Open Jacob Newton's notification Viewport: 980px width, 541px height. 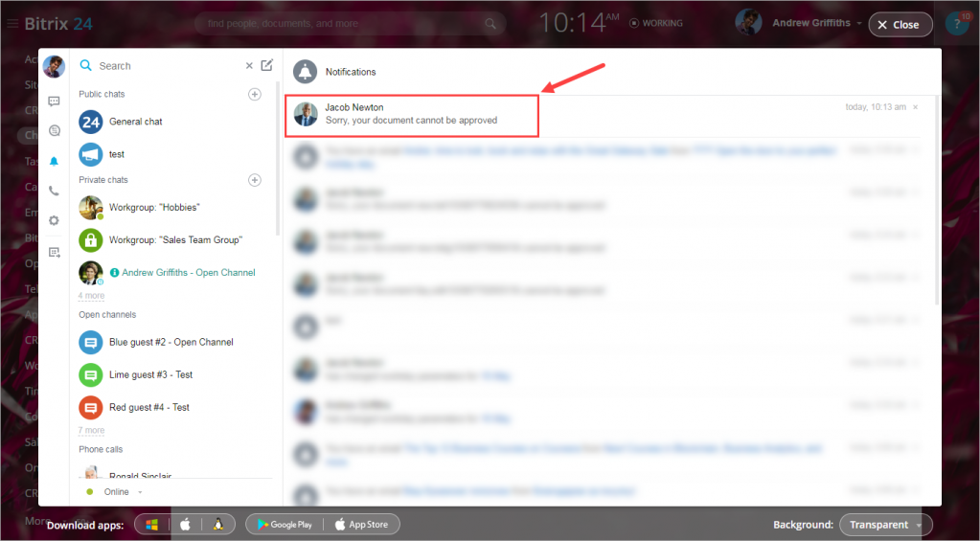click(411, 116)
